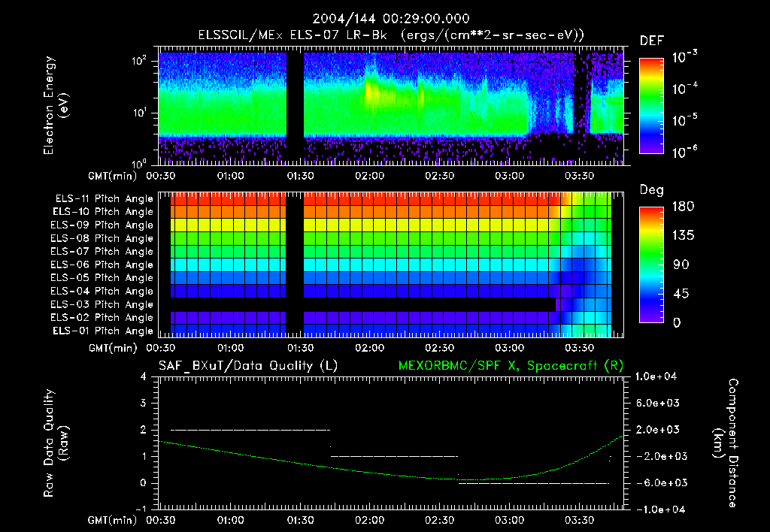Click 'GMT(min)' label under the pitch angle panel
The height and width of the screenshot is (532, 770).
[x=113, y=348]
